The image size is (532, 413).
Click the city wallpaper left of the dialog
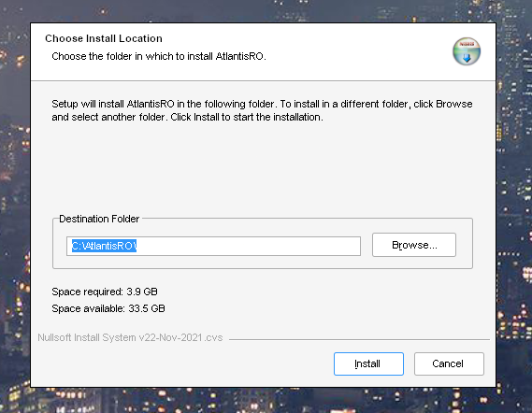pos(15,204)
